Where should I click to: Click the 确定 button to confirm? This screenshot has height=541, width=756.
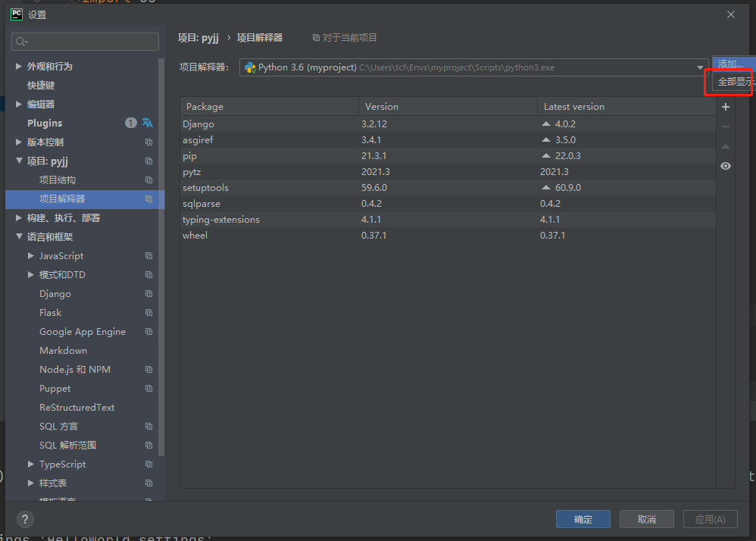click(583, 519)
